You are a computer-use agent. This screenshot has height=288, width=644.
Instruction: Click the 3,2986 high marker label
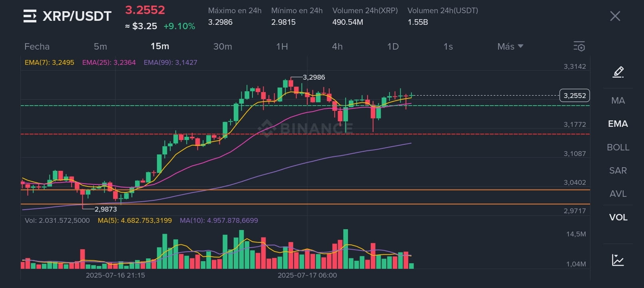[314, 77]
